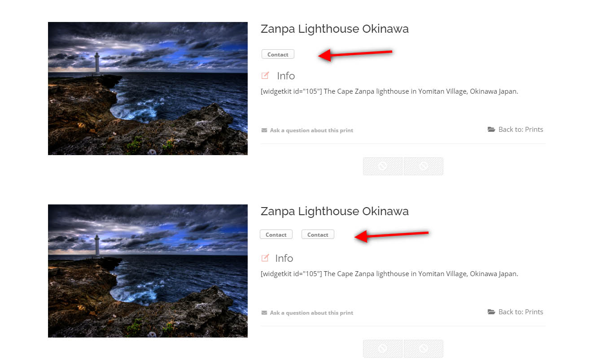
Task: Follow the upper 'Back to: Prints' link
Action: pos(521,130)
